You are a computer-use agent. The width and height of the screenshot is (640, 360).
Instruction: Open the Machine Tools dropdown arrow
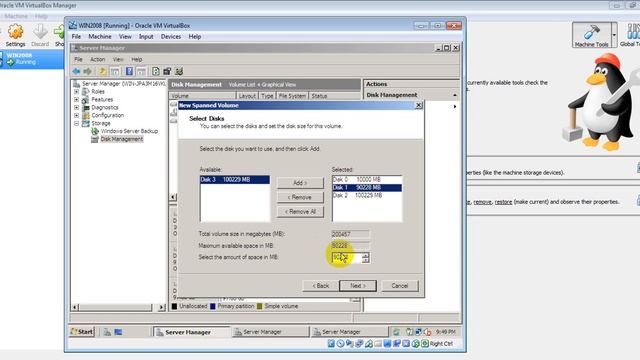[614, 35]
